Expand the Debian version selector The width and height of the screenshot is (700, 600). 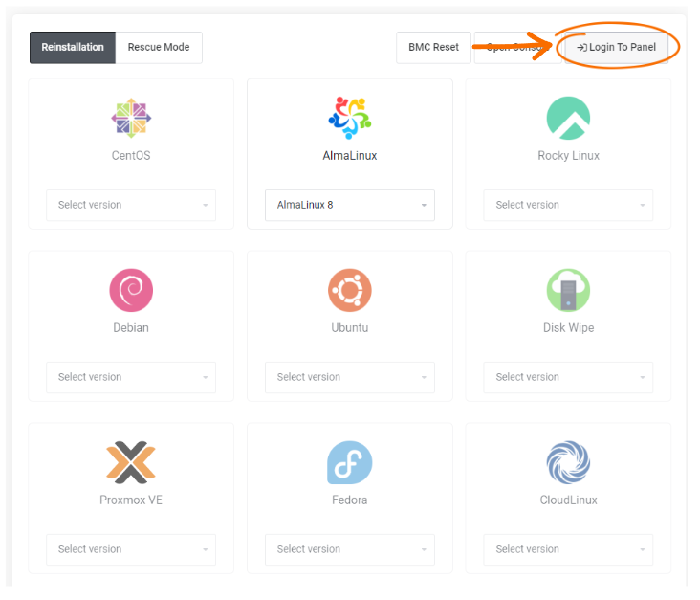click(131, 378)
